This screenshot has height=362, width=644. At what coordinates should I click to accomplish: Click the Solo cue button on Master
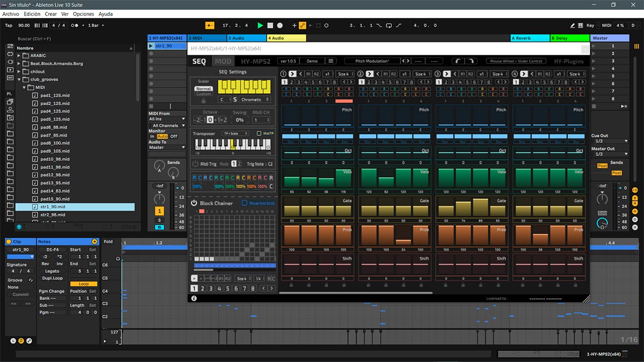[603, 213]
